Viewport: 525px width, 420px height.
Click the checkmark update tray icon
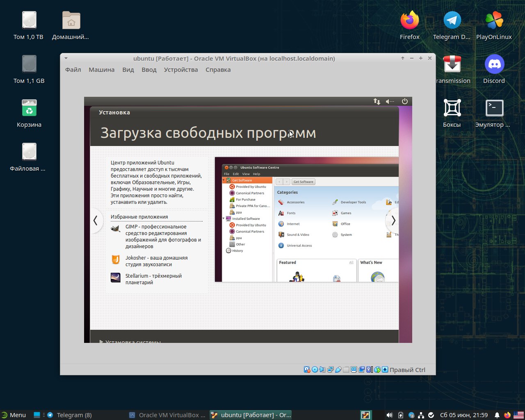coord(431,415)
